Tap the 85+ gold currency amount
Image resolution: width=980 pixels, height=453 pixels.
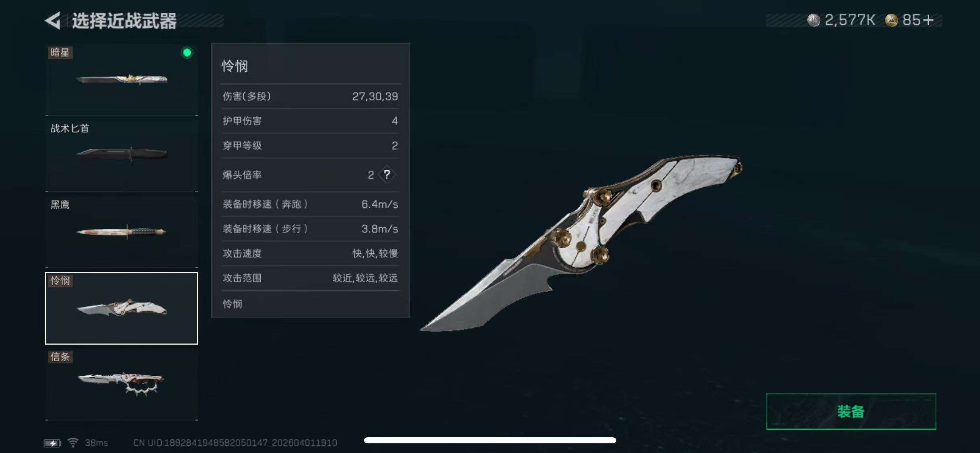[x=918, y=20]
